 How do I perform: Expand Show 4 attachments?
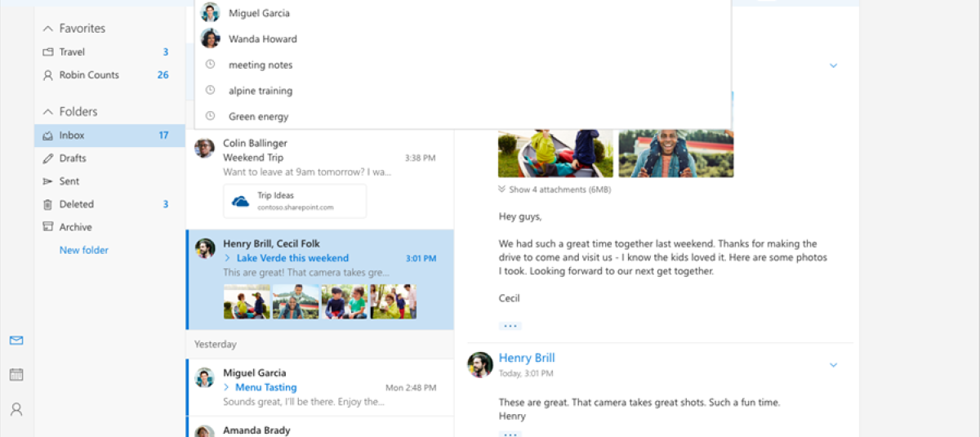555,190
